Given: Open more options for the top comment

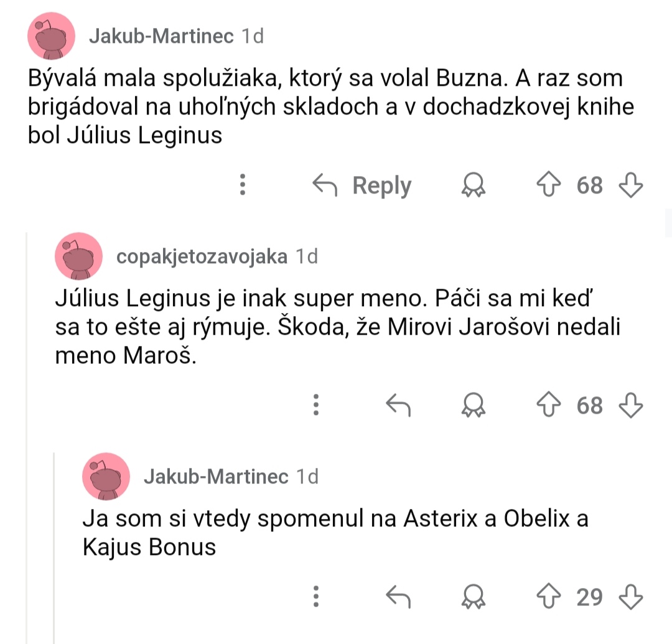Looking at the screenshot, I should tap(243, 185).
